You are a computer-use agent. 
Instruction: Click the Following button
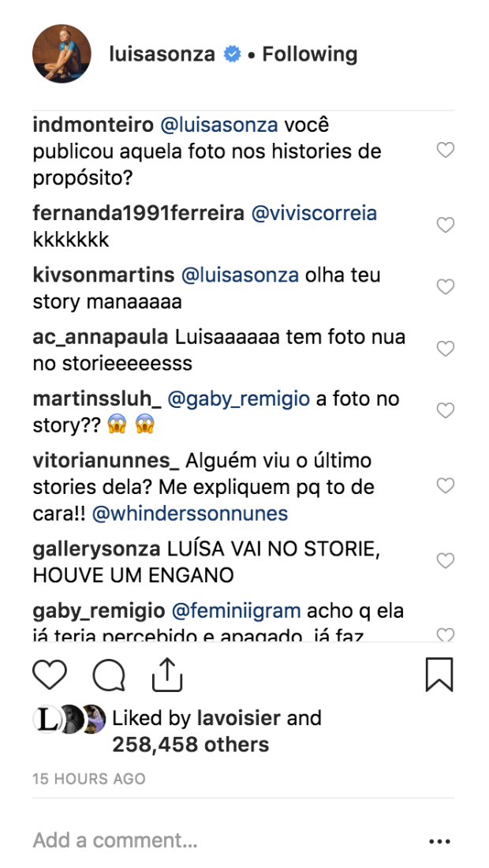(x=309, y=54)
